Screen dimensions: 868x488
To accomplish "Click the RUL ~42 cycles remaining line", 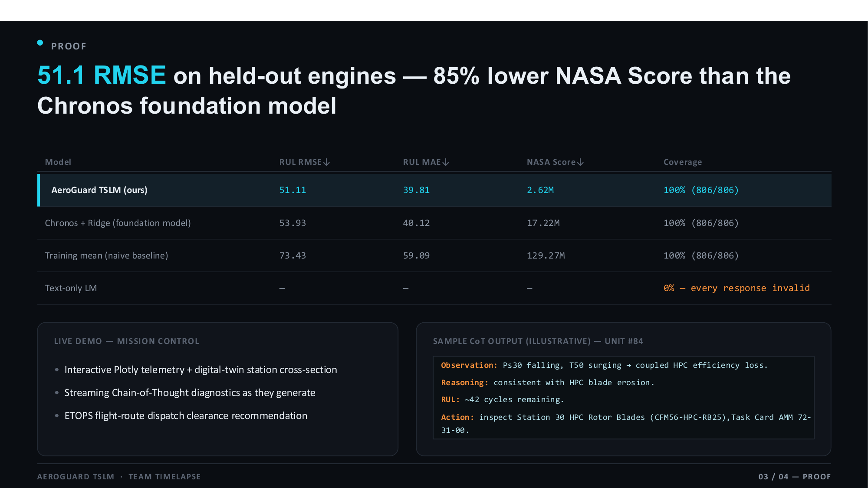I will (502, 400).
